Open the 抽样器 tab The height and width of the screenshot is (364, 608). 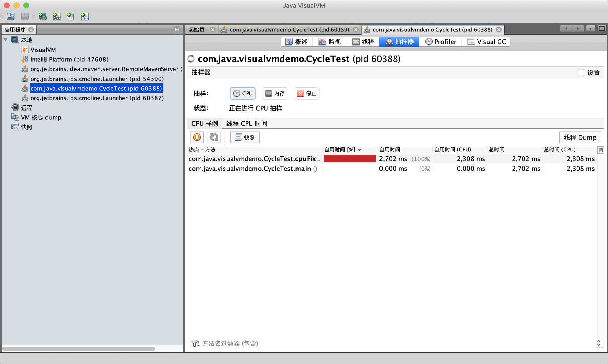pyautogui.click(x=399, y=42)
